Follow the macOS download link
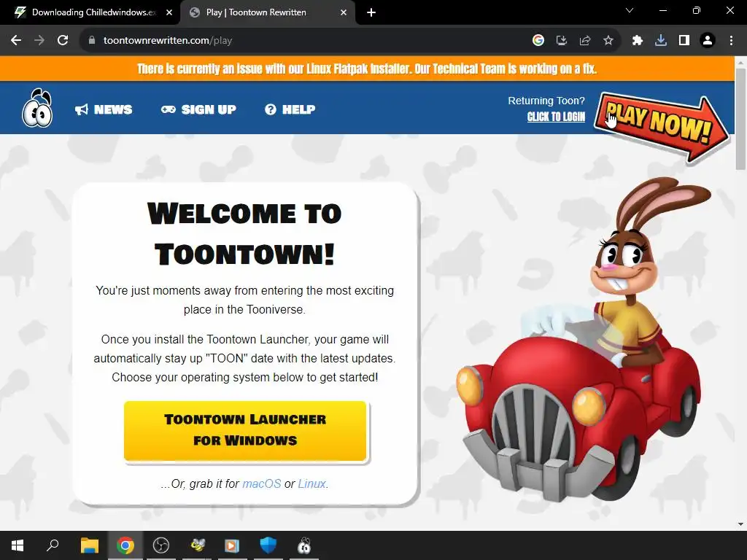Viewport: 747px width, 560px height. tap(262, 484)
